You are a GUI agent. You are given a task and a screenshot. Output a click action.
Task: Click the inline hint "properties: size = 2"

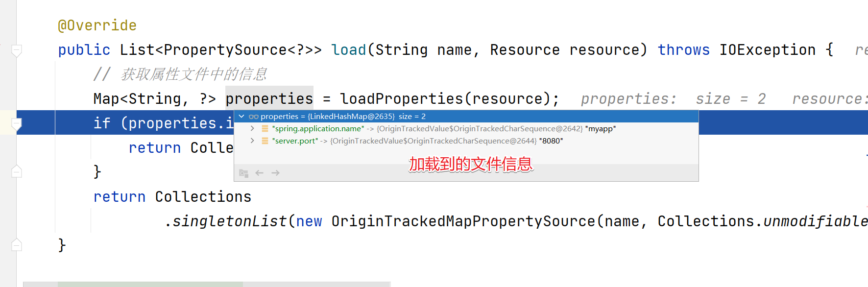[x=673, y=99]
